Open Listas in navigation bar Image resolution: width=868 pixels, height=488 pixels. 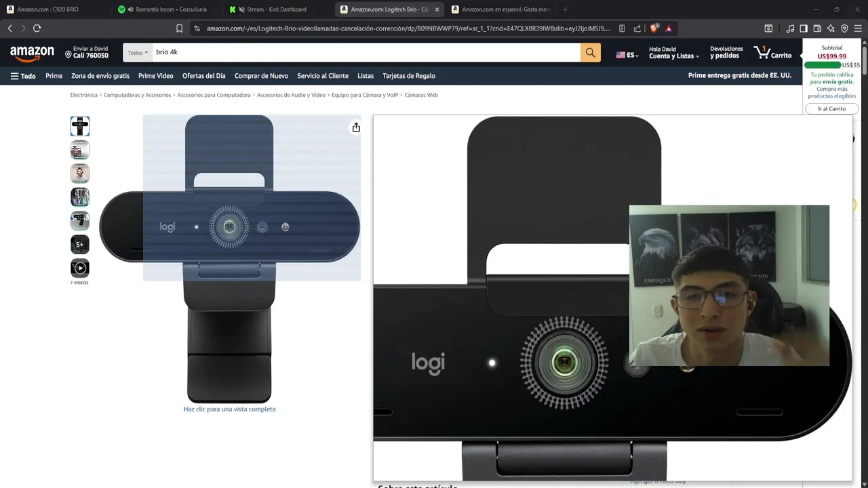pos(366,76)
